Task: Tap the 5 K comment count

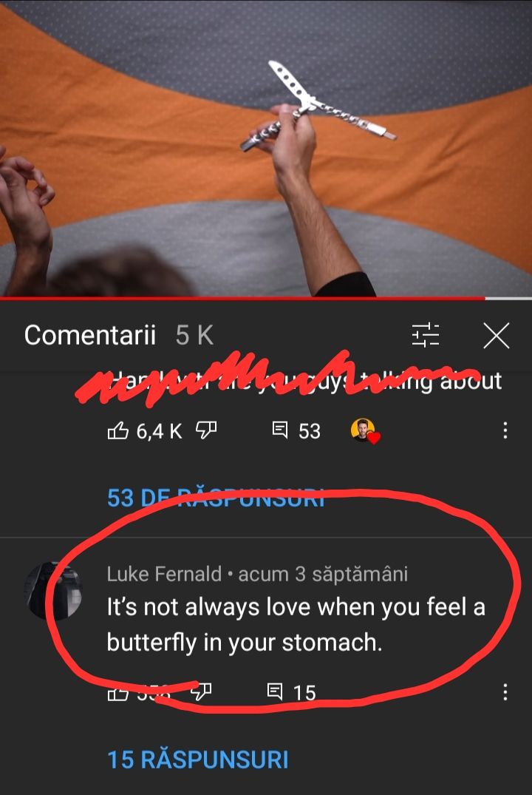Action: 194,335
